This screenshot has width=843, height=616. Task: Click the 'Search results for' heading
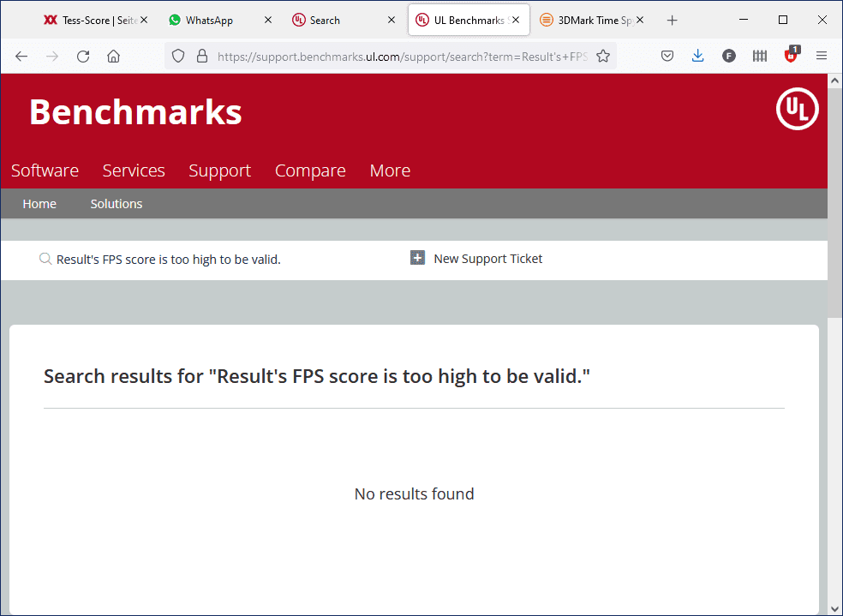(x=317, y=376)
